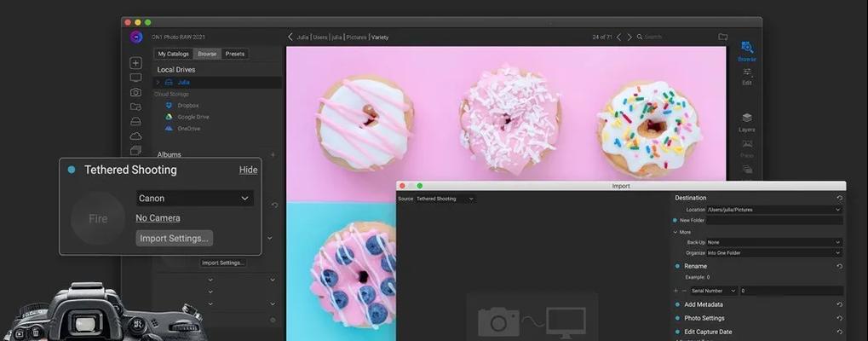Reset the Rename section
The image size is (868, 341).
(839, 266)
